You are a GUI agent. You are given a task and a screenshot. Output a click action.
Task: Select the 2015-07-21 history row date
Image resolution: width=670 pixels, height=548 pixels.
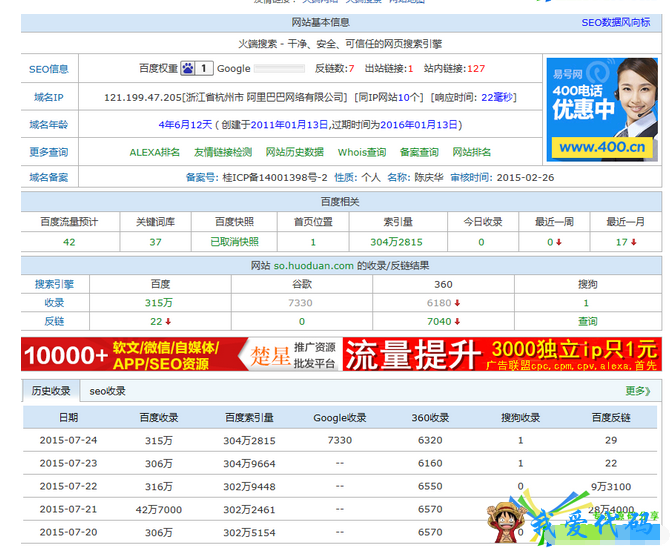click(x=68, y=510)
